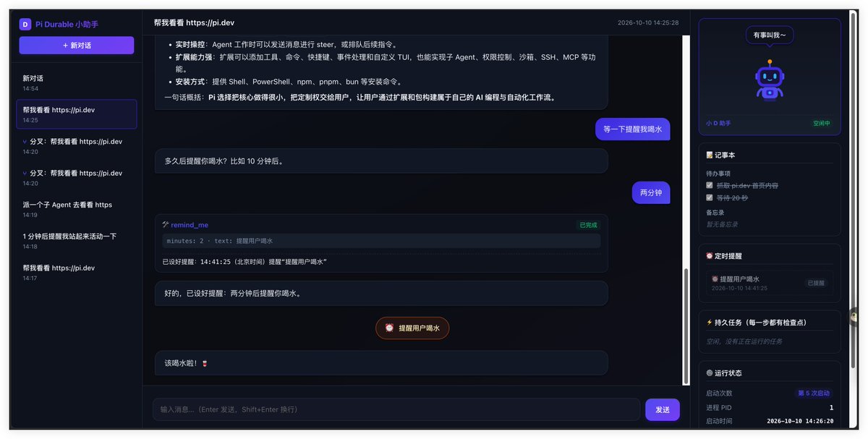Click the remind_me tool name
The width and height of the screenshot is (868, 439).
coord(190,225)
